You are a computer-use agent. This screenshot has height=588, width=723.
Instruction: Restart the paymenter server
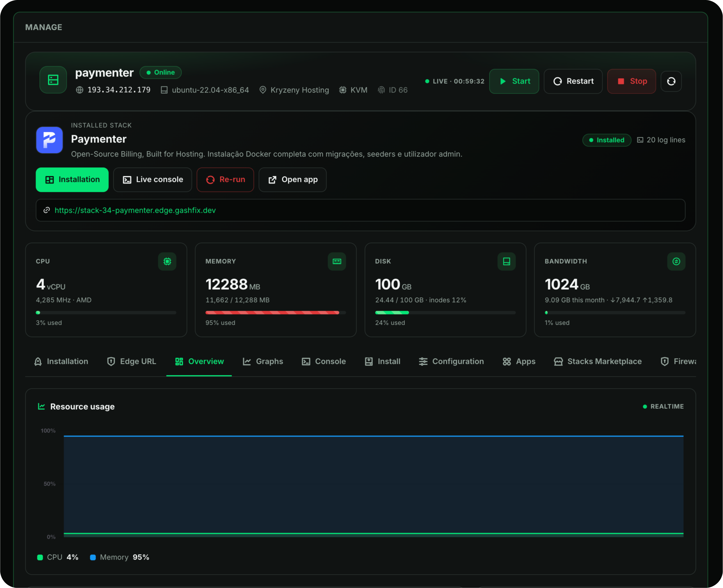(573, 81)
